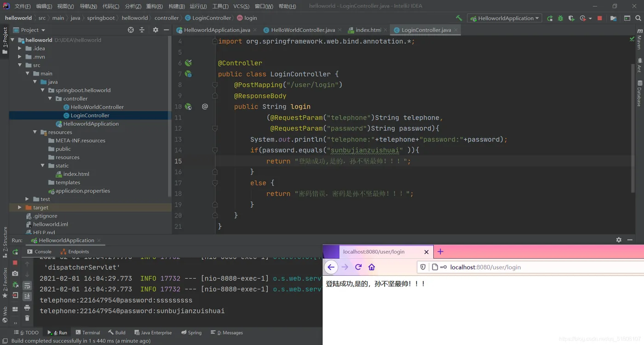Screen dimensions: 644x345
Task: Open Project Structure icon in toolbar
Action: coord(613,18)
